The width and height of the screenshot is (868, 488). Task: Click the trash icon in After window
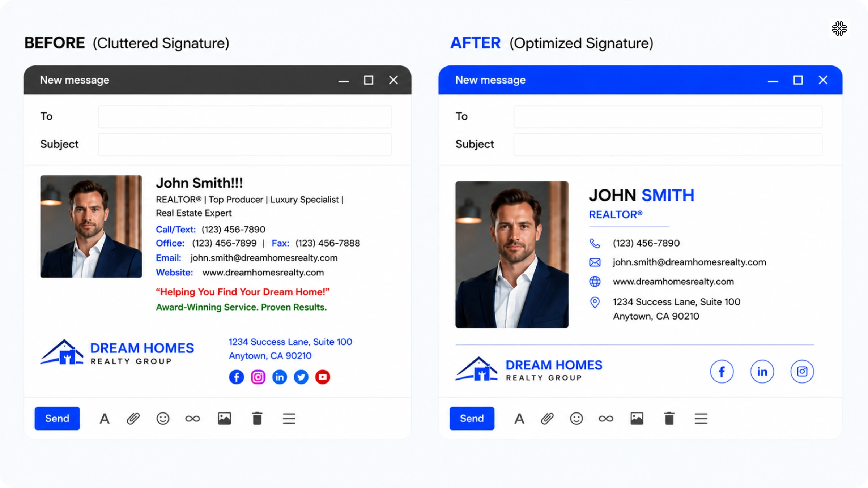[669, 418]
